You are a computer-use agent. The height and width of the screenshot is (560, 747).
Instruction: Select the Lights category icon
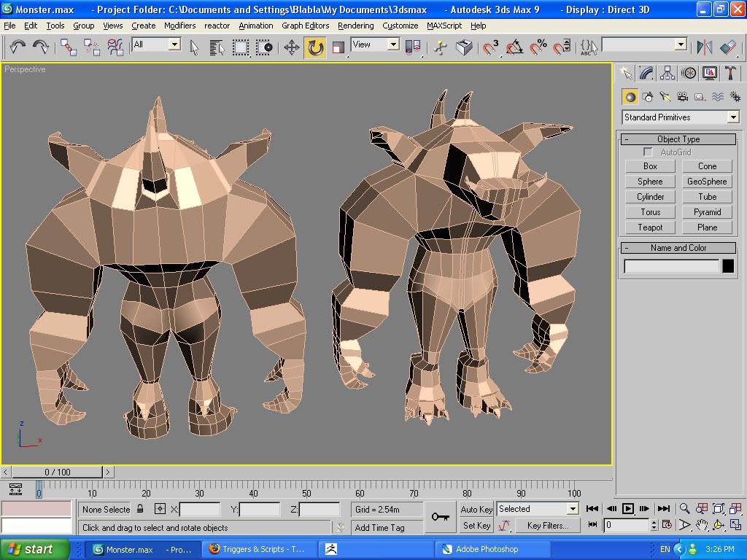[x=665, y=97]
